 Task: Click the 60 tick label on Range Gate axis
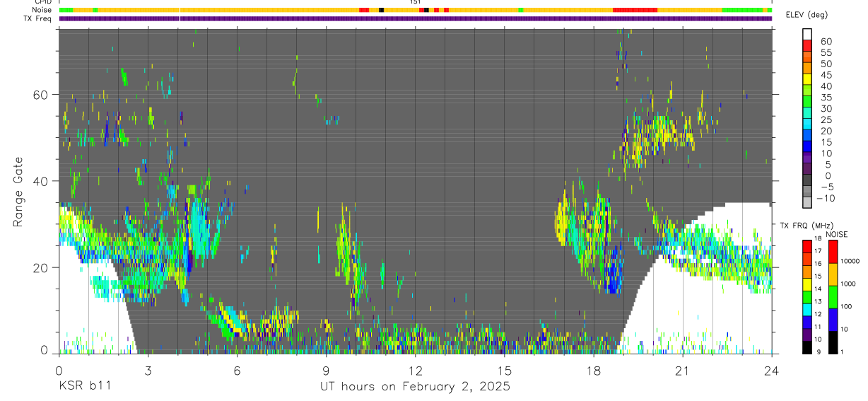pos(42,95)
